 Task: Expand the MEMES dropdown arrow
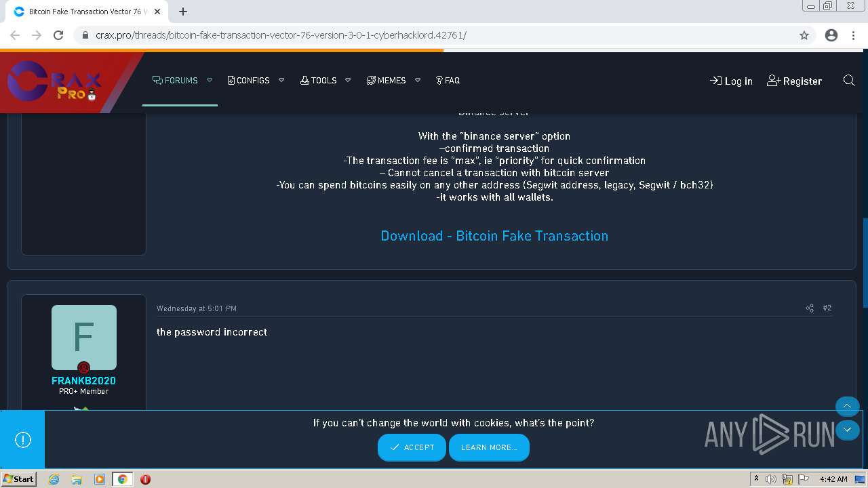418,80
